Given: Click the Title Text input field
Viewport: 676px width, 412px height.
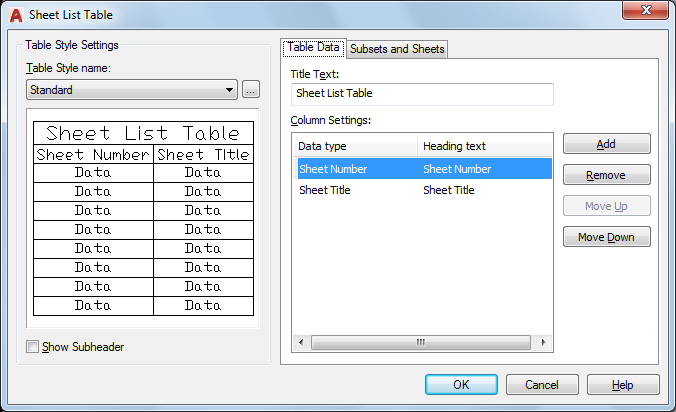Looking at the screenshot, I should click(x=421, y=94).
